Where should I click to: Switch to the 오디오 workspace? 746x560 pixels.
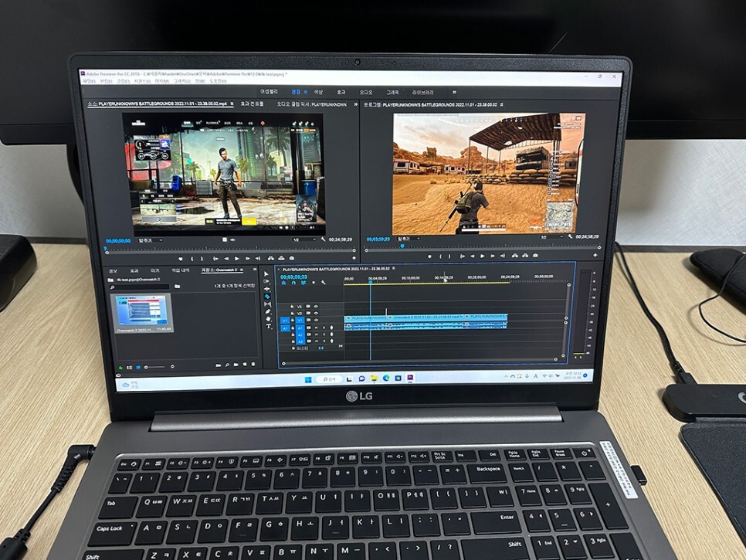click(x=366, y=92)
